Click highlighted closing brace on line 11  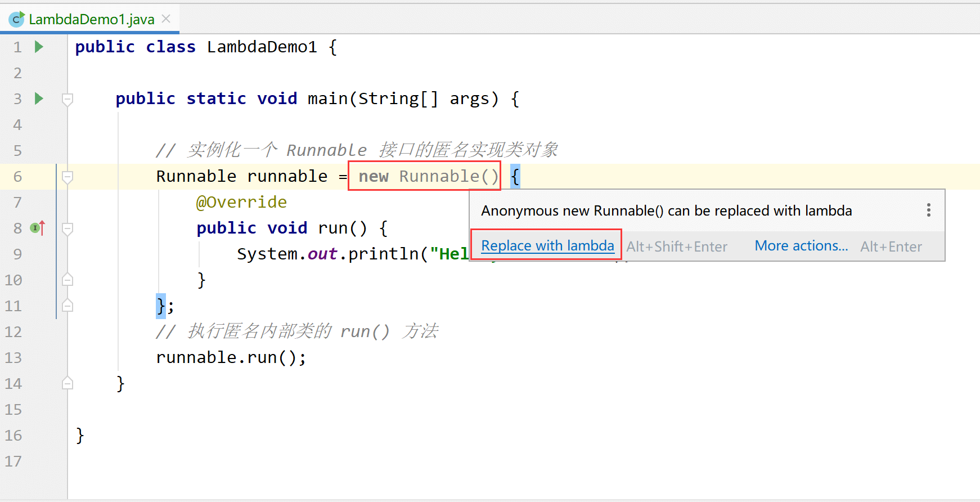tap(161, 306)
